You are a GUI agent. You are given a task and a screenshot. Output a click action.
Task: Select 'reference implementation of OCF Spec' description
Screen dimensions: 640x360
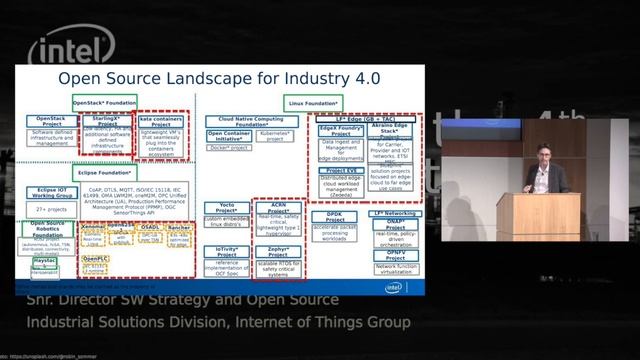point(227,268)
